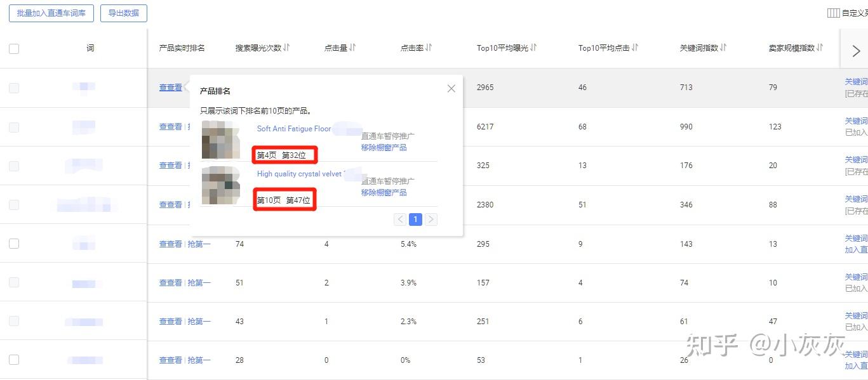This screenshot has width=868, height=380.
Task: Open 查查看 in the row with 43 searches
Action: tap(171, 322)
